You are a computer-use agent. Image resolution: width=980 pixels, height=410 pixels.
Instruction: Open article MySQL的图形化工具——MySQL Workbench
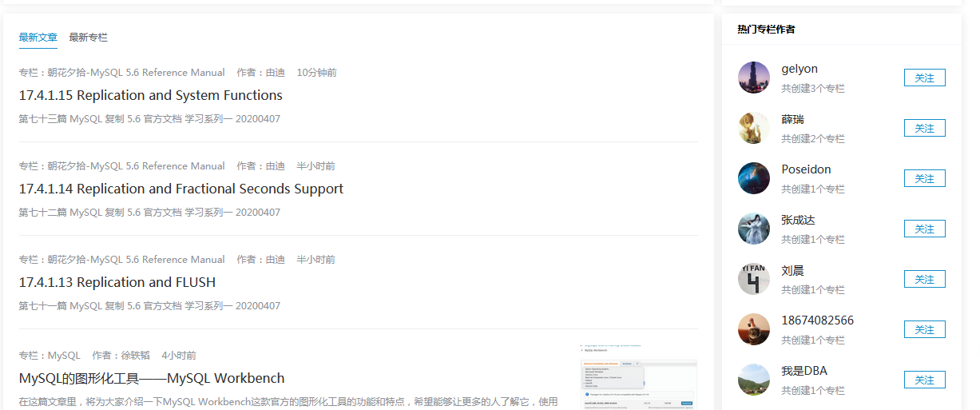pos(152,378)
